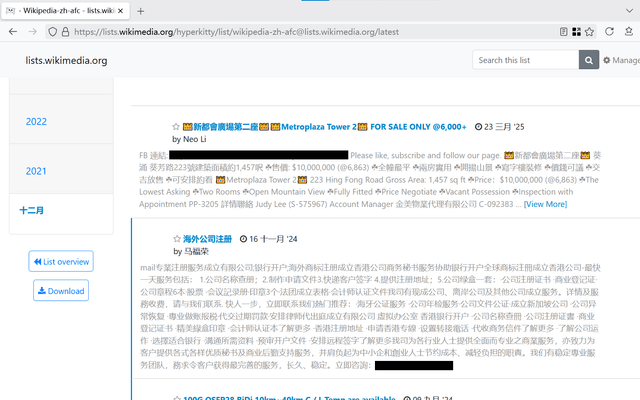Open lists.wikimedia.org home link
The height and width of the screenshot is (400, 640).
pyautogui.click(x=67, y=60)
